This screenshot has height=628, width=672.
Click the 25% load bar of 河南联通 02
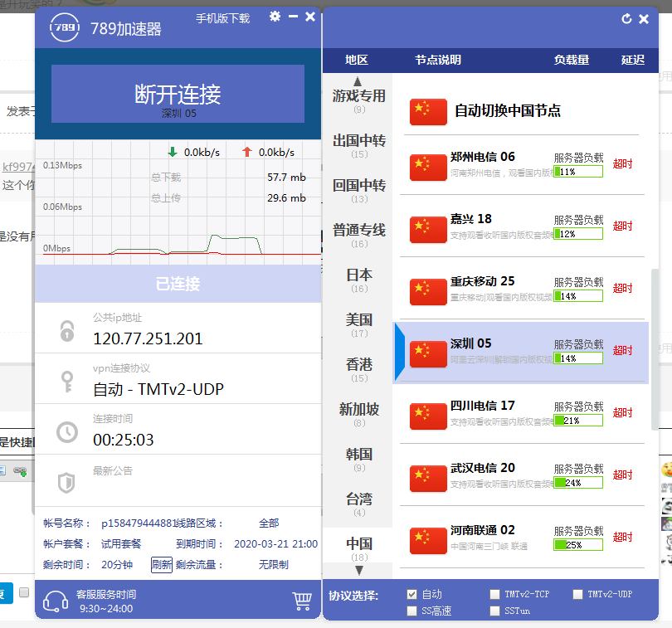tap(578, 545)
